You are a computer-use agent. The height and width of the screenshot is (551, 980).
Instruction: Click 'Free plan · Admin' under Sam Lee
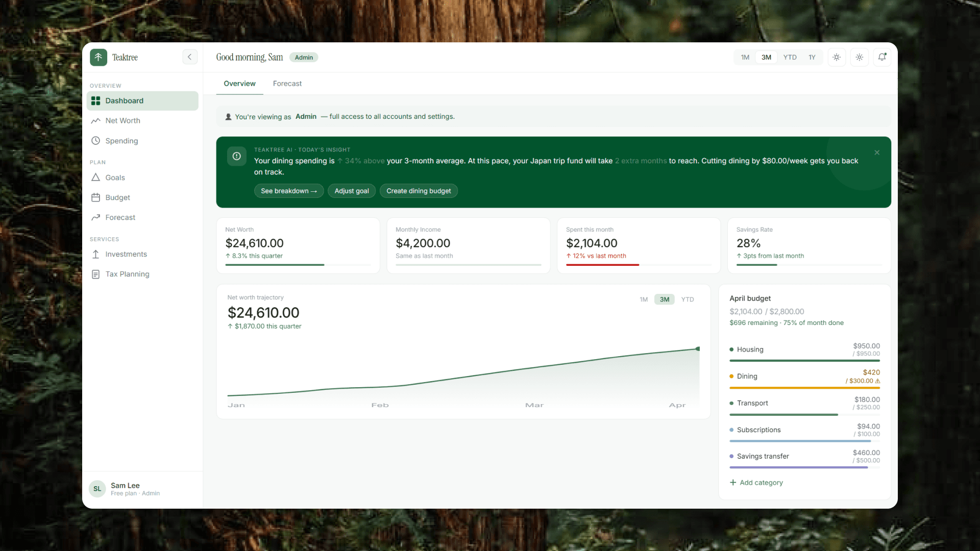(135, 493)
